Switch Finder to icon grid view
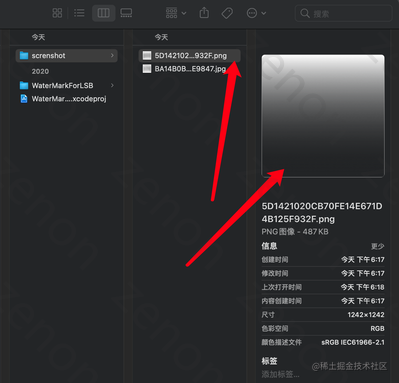This screenshot has width=399, height=383. (57, 13)
